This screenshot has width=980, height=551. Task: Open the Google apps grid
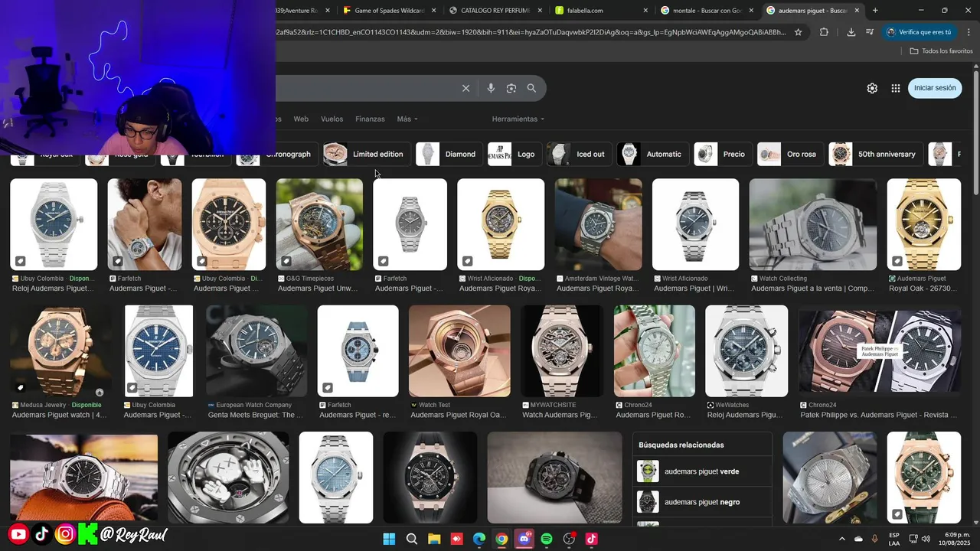tap(896, 88)
